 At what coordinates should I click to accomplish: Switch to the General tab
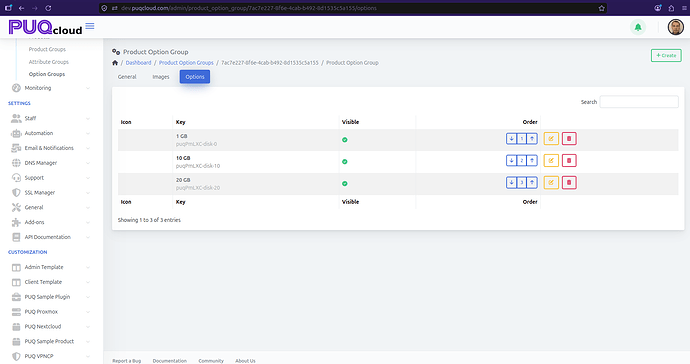(x=127, y=77)
